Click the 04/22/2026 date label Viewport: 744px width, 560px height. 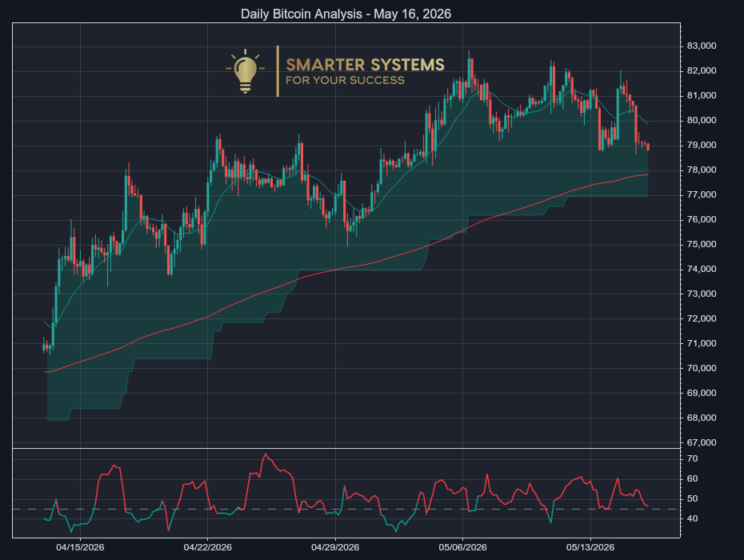(x=208, y=547)
